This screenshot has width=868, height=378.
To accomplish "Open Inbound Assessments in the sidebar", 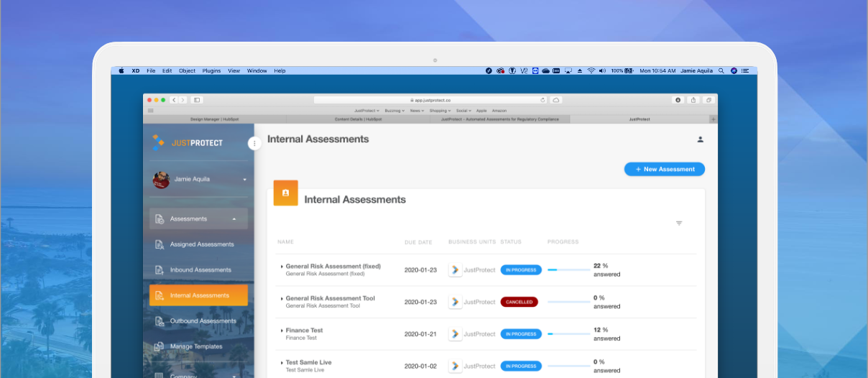I will coord(200,270).
